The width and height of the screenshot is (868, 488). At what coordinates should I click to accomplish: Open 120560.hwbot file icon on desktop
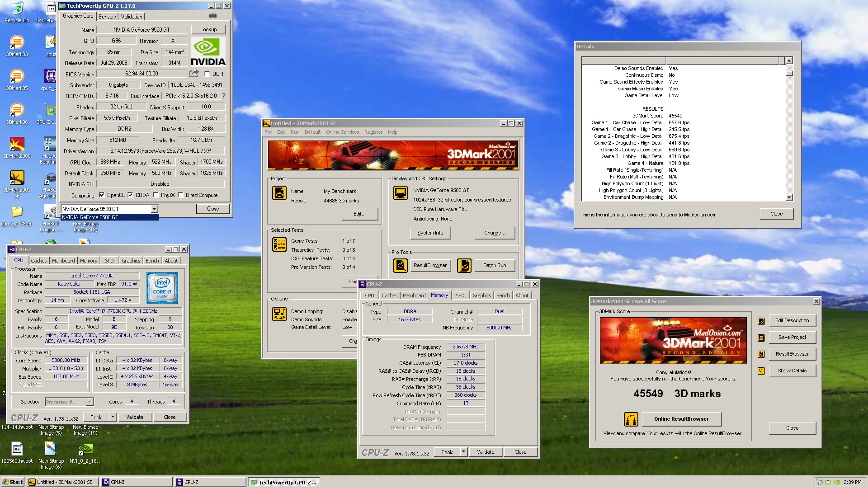coord(17,453)
